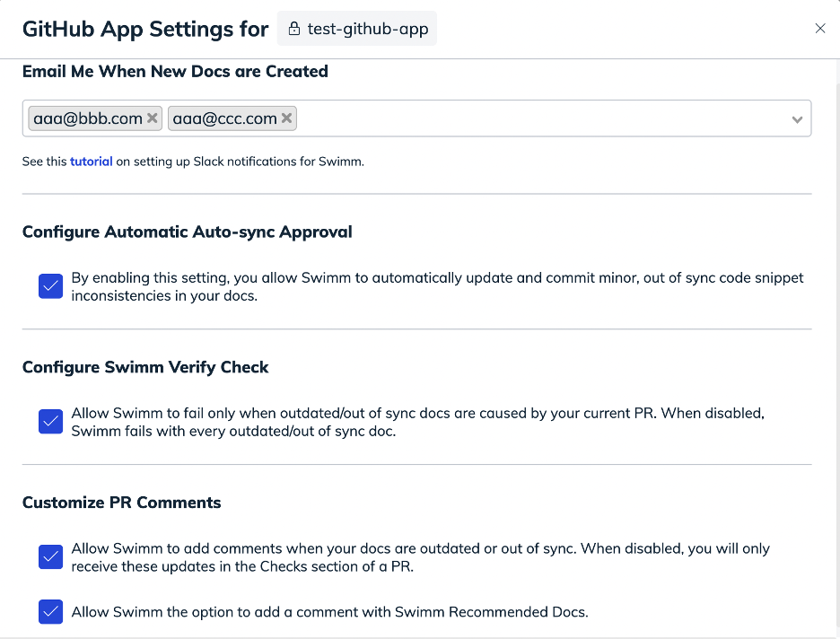Disable comments for outdated docs checkbox

click(x=51, y=557)
